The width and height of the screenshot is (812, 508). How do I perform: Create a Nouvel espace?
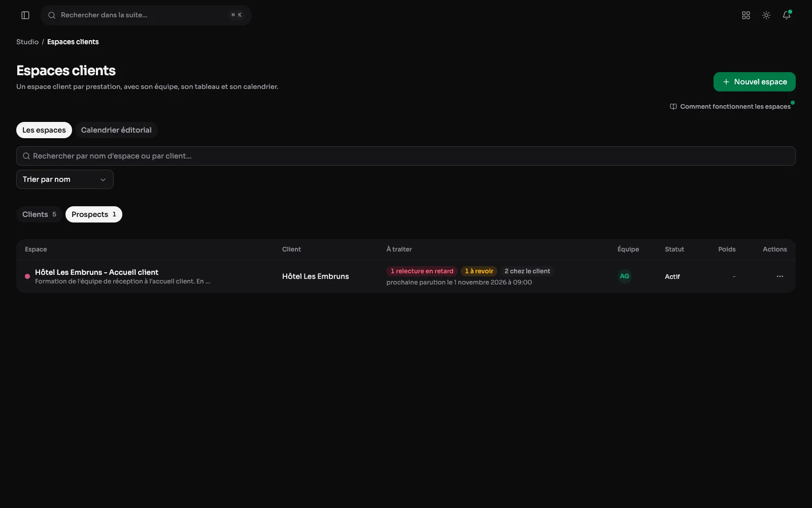coord(755,82)
